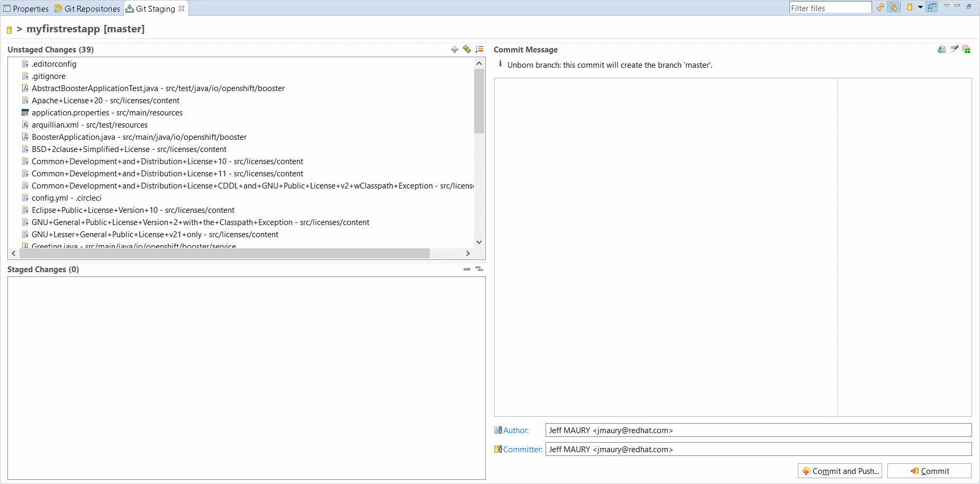
Task: Select Common+Development+and+Distribution+License+10
Action: click(x=167, y=162)
